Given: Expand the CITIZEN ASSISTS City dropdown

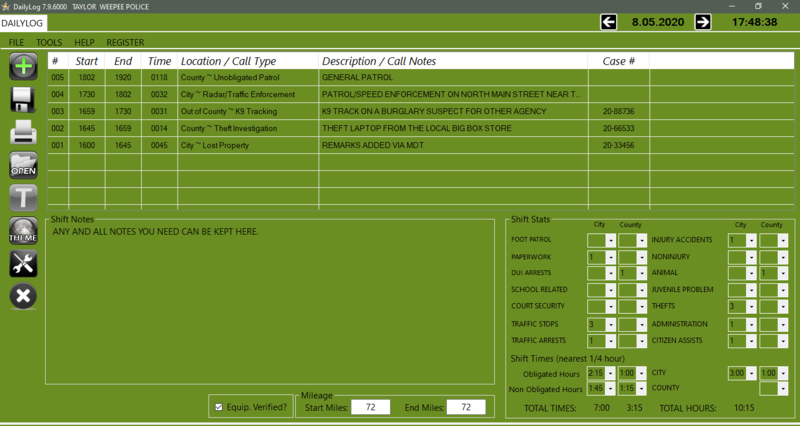Looking at the screenshot, I should click(x=751, y=341).
